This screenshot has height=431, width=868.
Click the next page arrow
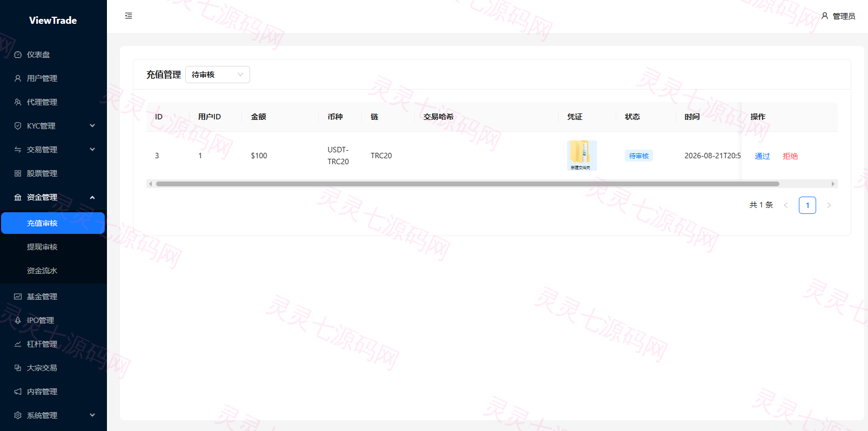point(829,205)
